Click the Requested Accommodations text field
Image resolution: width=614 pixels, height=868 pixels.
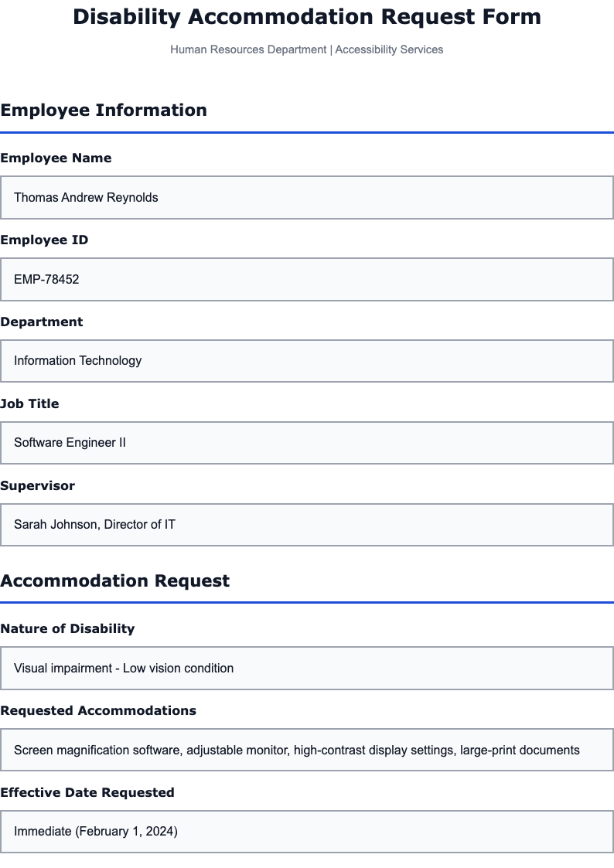tap(307, 750)
